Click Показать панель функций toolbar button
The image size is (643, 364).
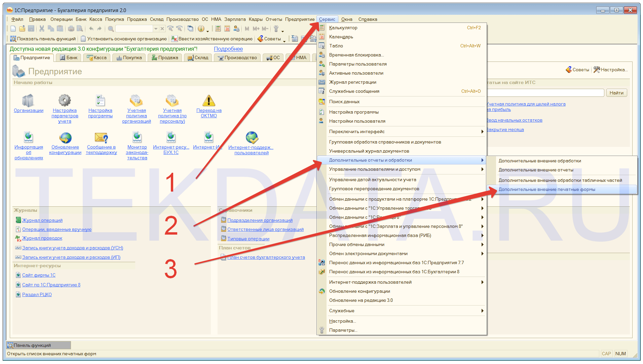tap(43, 39)
